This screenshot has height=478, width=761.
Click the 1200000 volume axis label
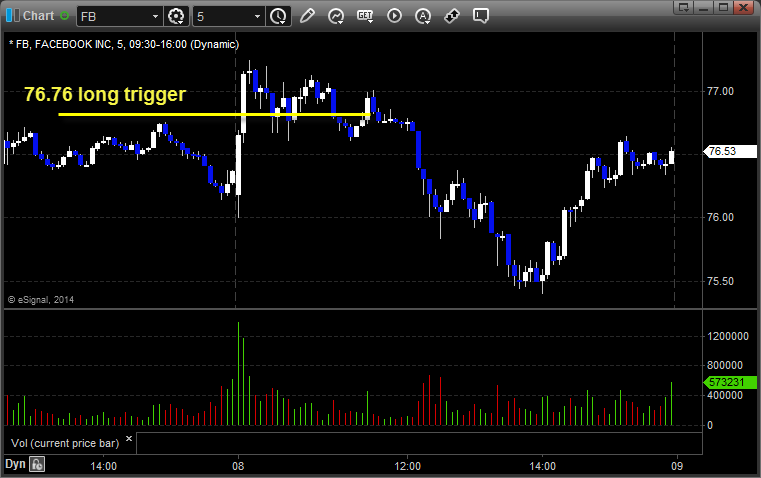728,336
